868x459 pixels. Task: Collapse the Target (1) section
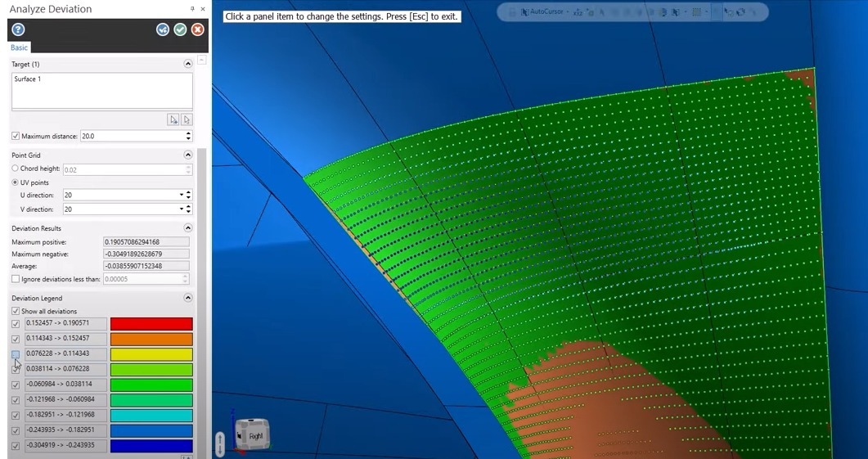click(187, 64)
